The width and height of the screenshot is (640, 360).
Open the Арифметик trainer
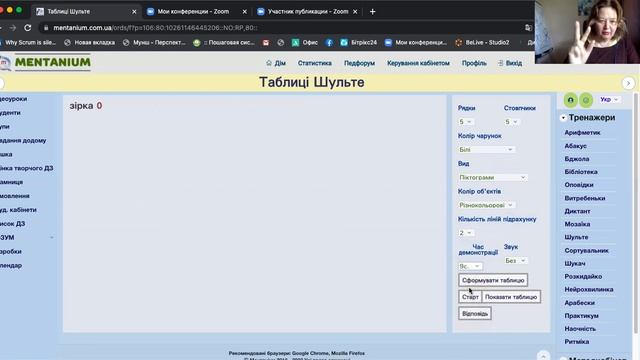[582, 133]
